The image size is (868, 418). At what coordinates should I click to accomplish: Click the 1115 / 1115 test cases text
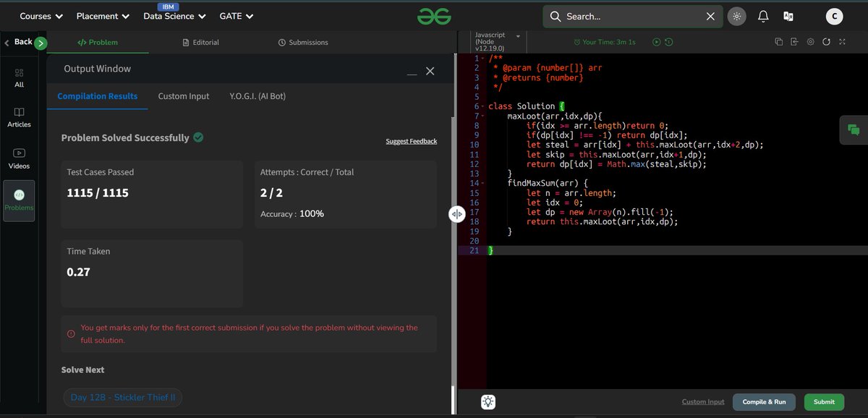point(98,193)
